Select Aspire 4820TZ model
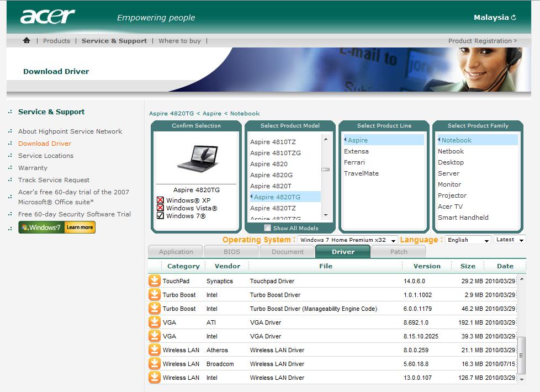 273,208
